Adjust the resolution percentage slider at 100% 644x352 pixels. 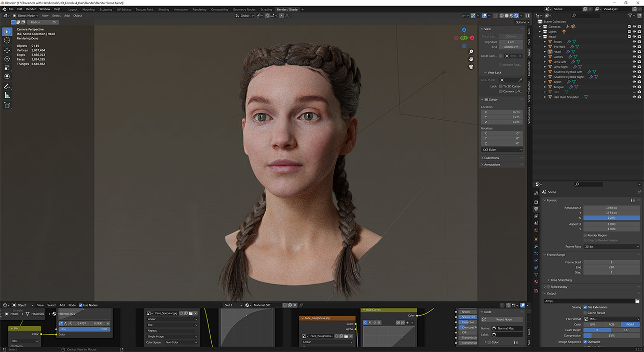pos(611,218)
